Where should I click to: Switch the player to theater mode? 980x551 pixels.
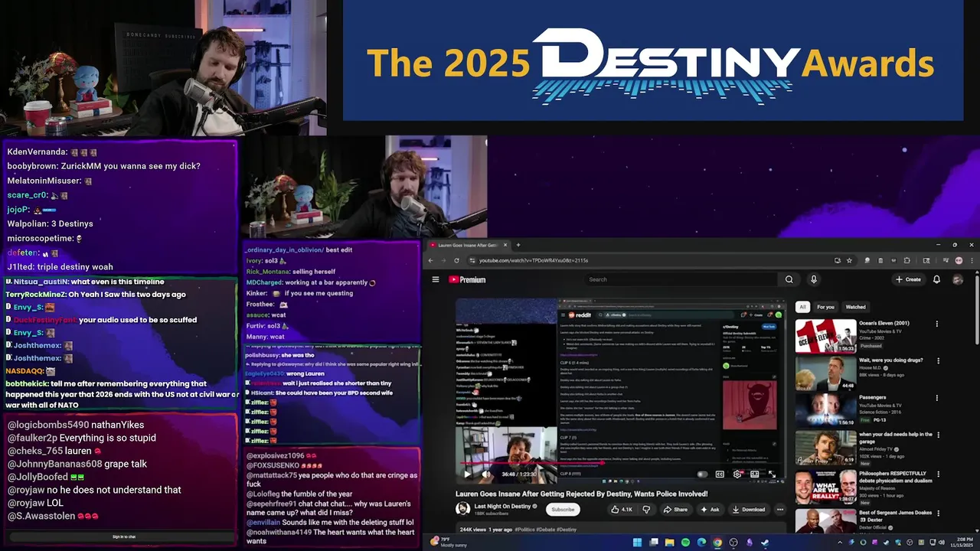[755, 474]
